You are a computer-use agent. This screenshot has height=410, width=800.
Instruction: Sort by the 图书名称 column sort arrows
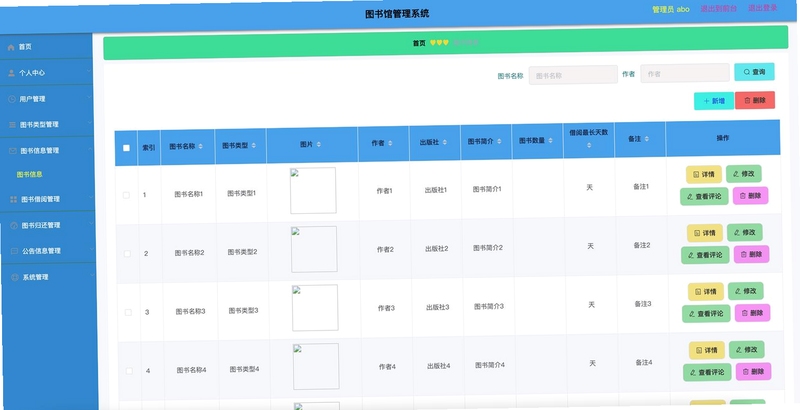[201, 146]
